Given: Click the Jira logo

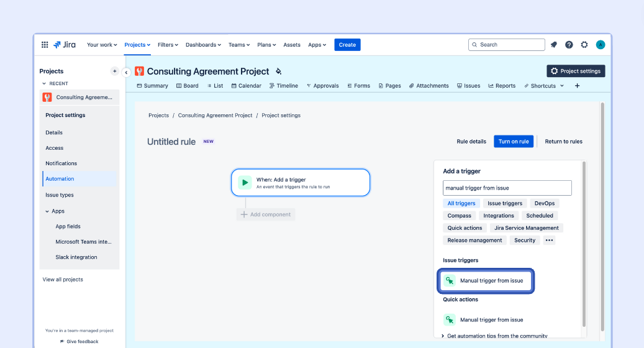Looking at the screenshot, I should point(65,45).
